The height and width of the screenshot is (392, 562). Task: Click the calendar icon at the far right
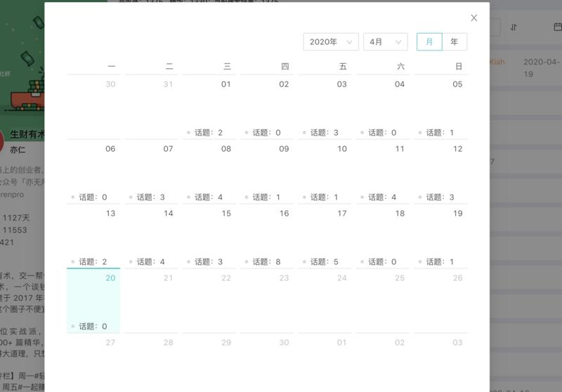pos(558,27)
